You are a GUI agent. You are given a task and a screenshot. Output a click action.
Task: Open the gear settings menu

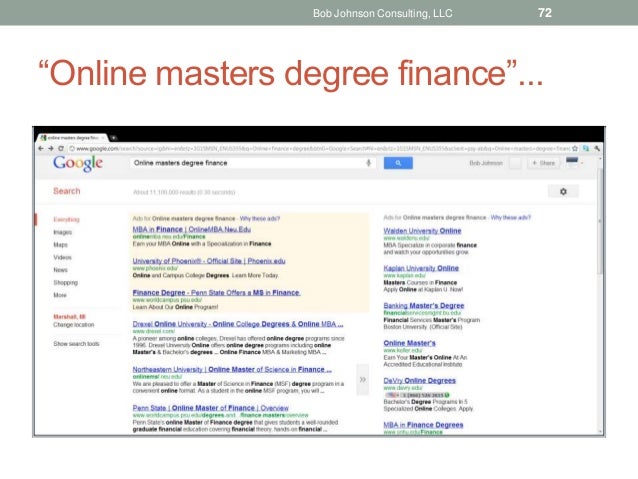click(x=563, y=191)
